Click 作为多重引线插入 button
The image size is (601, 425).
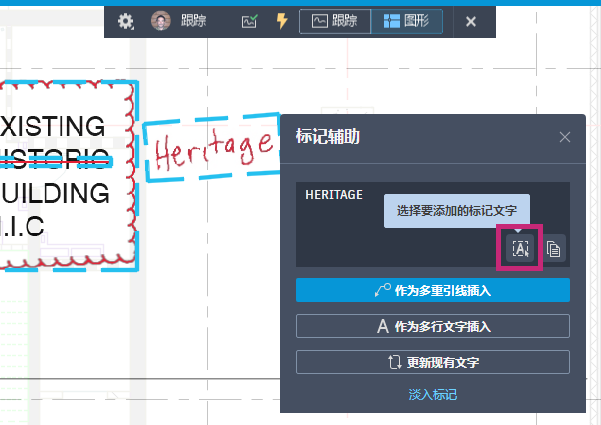[432, 290]
